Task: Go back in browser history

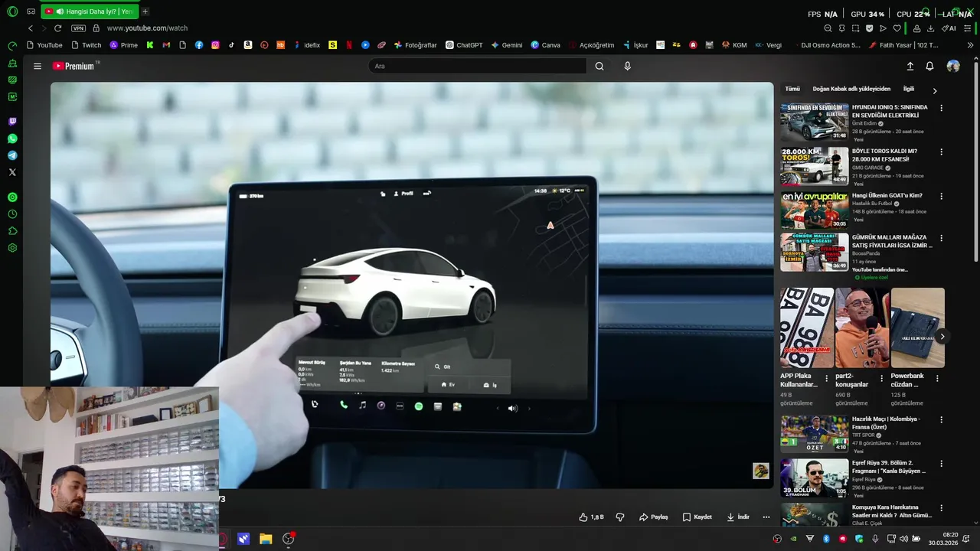Action: pos(31,28)
